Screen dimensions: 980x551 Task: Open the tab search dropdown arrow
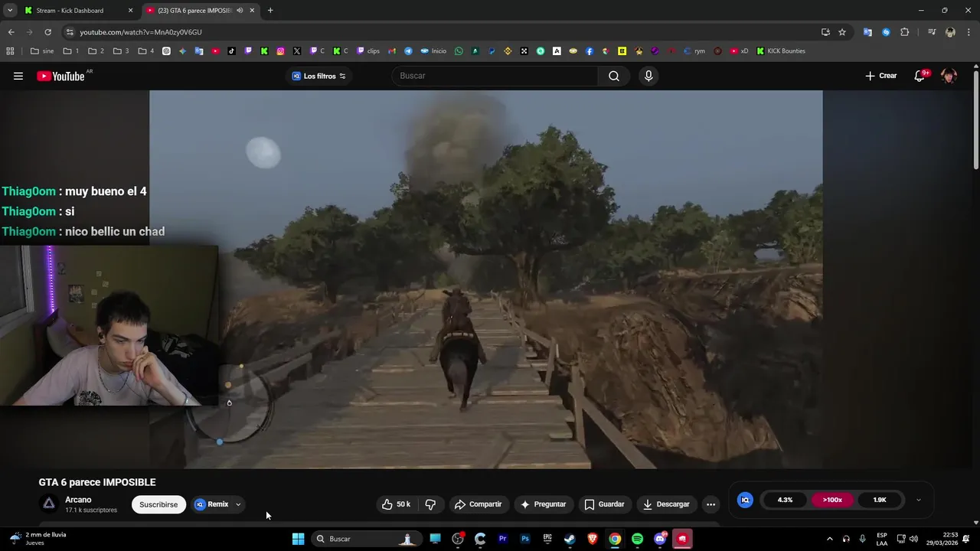click(10, 11)
